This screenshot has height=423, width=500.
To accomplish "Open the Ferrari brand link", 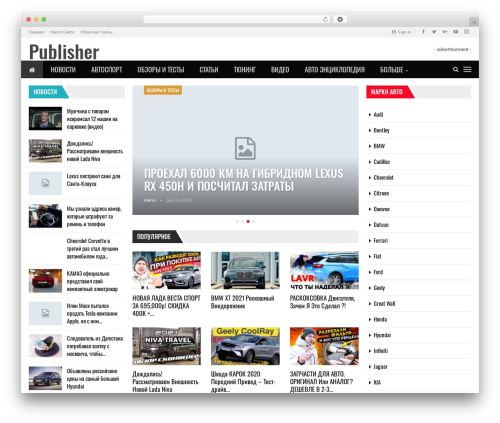I will click(381, 241).
